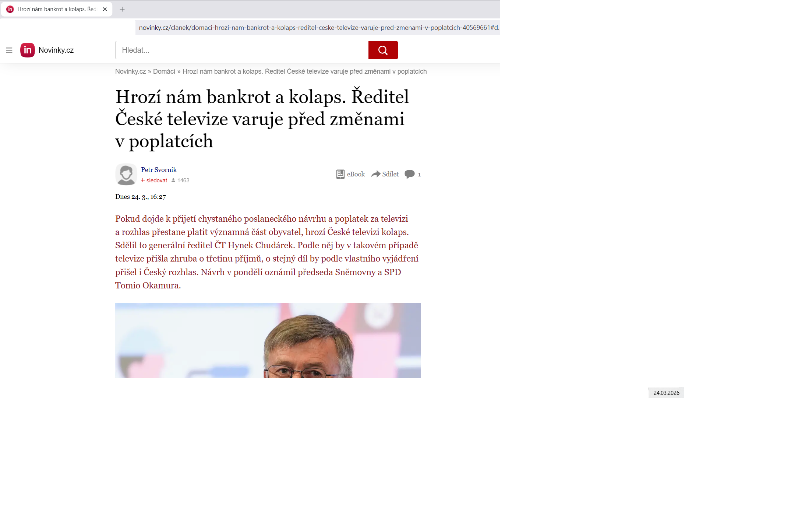Open the comments bubble icon
The width and height of the screenshot is (812, 512).
(x=410, y=174)
